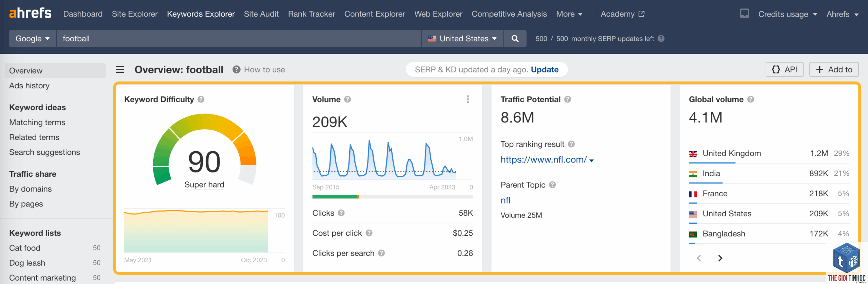Image resolution: width=868 pixels, height=284 pixels.
Task: Click Volume help question icon
Action: click(347, 100)
